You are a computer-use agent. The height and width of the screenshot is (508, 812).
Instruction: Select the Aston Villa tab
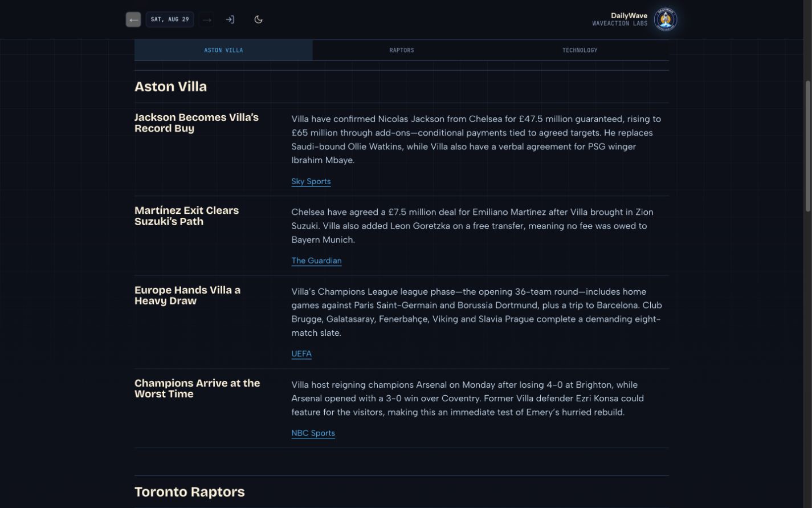pyautogui.click(x=223, y=50)
